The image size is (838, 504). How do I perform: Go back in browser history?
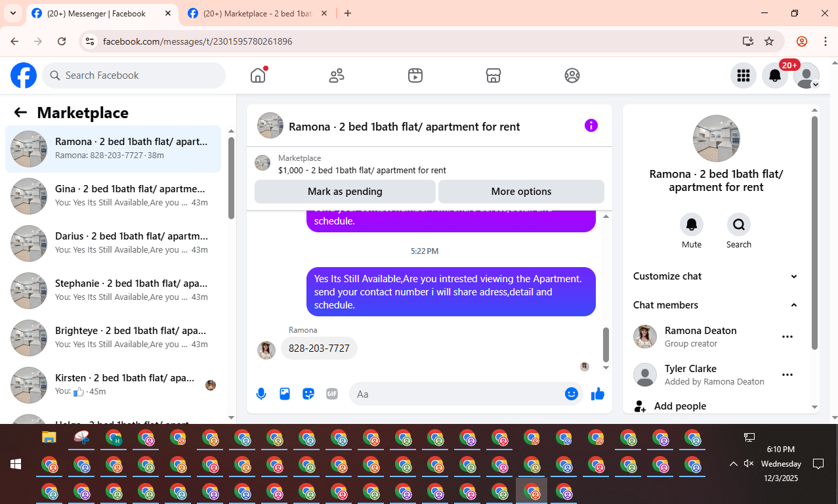(14, 41)
